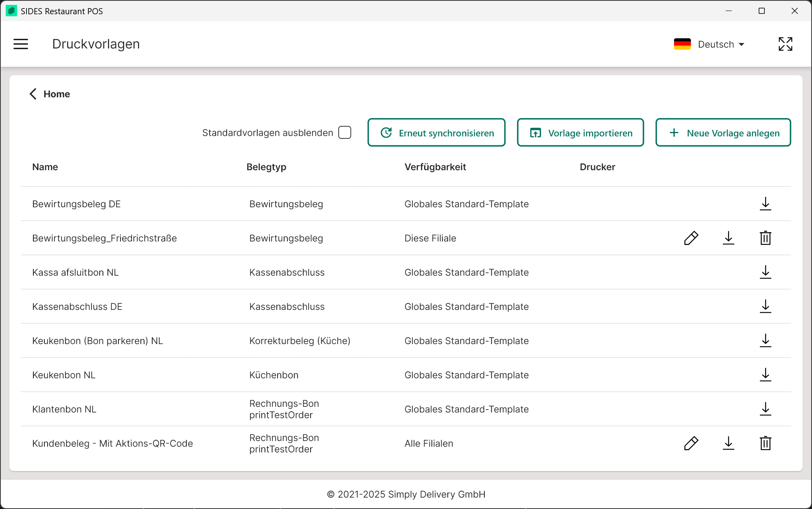The image size is (812, 509).
Task: Download Klantenbon NL template
Action: coord(765,409)
